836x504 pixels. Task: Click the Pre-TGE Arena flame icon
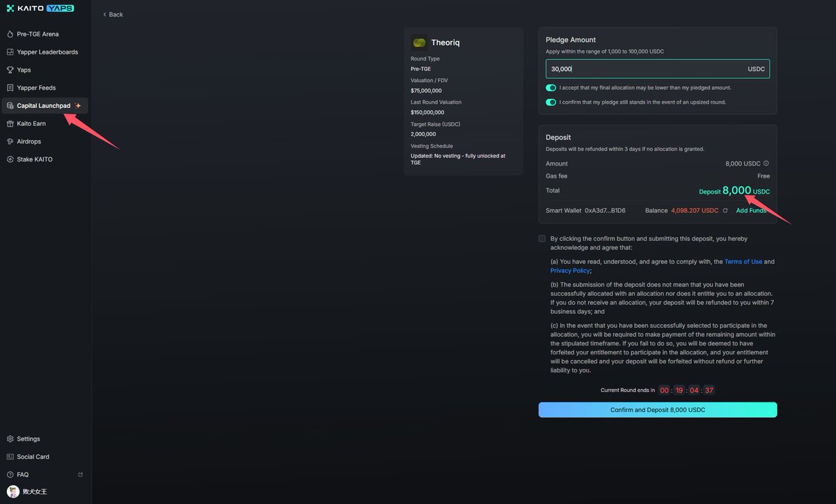click(10, 34)
